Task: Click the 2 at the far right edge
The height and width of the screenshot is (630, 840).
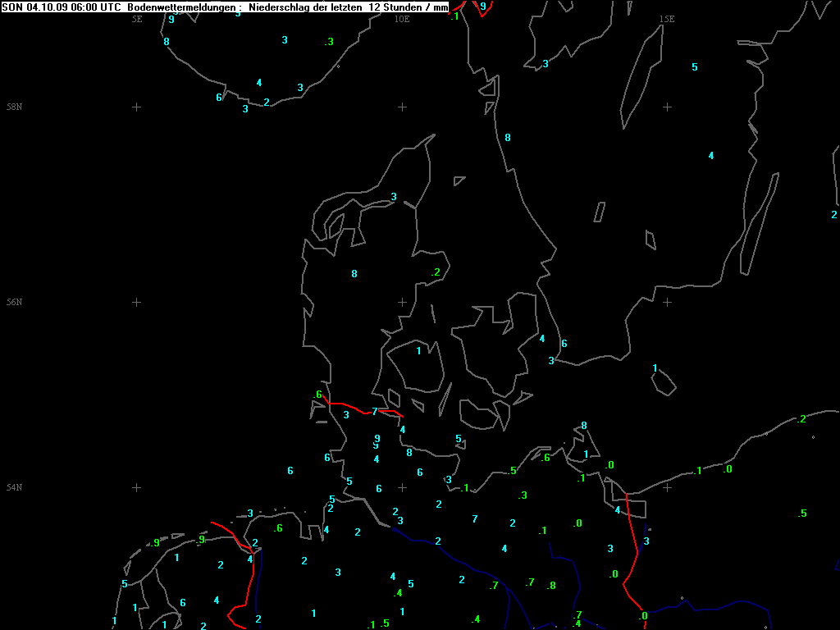Action: click(x=833, y=215)
